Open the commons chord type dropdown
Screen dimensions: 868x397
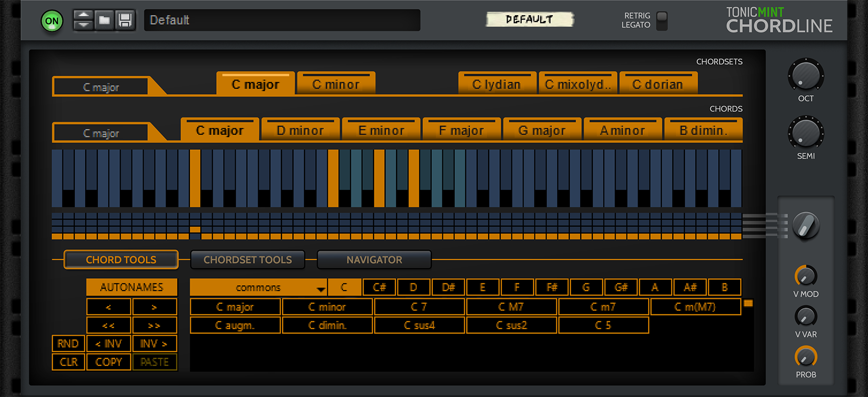tap(258, 287)
